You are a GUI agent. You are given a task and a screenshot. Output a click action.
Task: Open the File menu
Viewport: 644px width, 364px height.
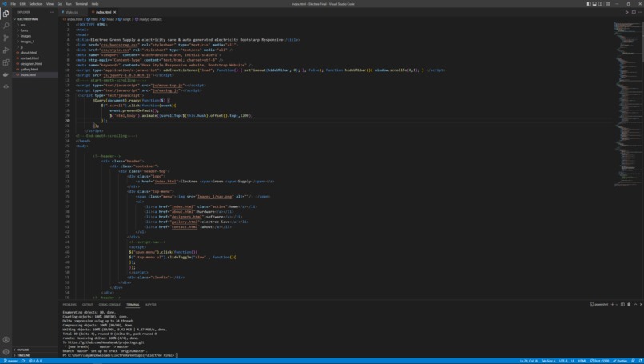point(13,4)
